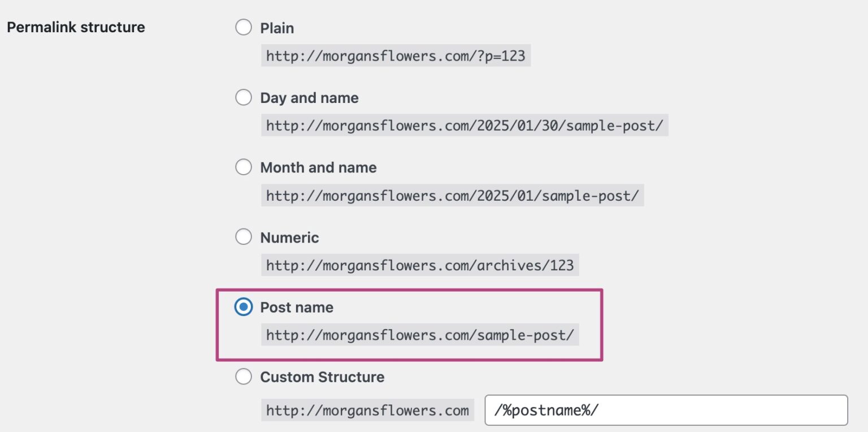Image resolution: width=868 pixels, height=432 pixels.
Task: Click the archives/123 example URL text
Action: click(x=419, y=265)
